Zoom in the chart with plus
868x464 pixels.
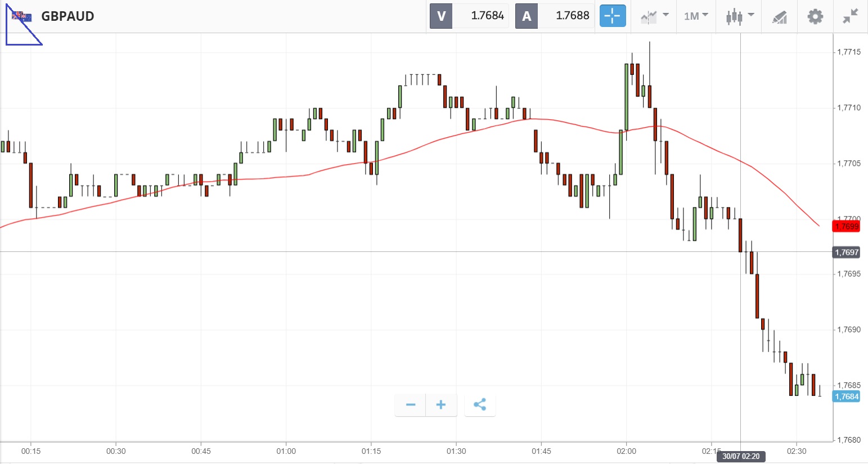pos(441,405)
